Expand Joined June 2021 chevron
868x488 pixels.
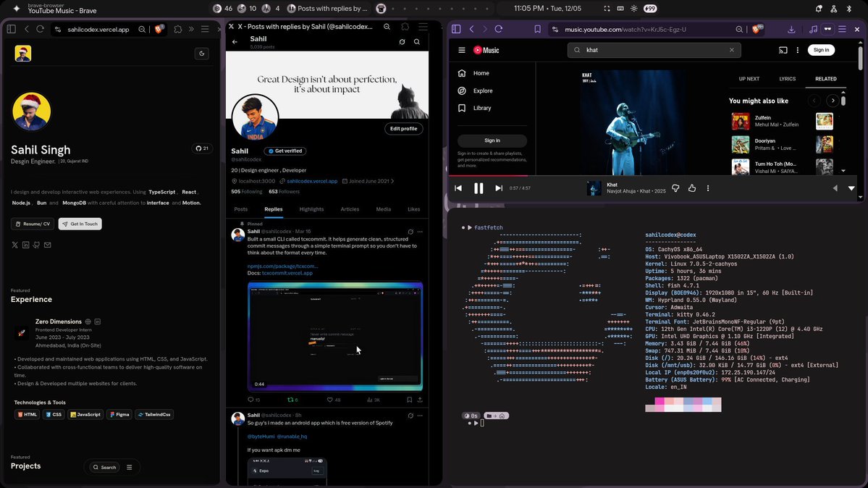[392, 181]
